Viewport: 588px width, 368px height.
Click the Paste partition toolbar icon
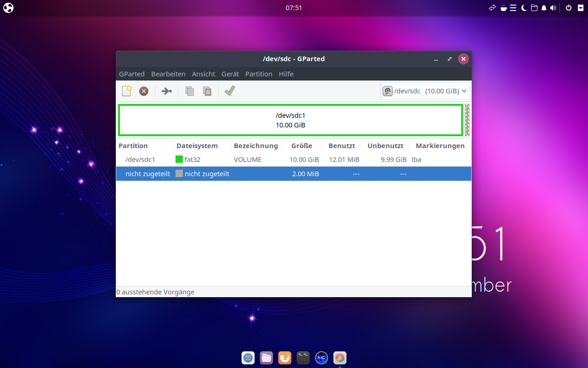coord(207,91)
